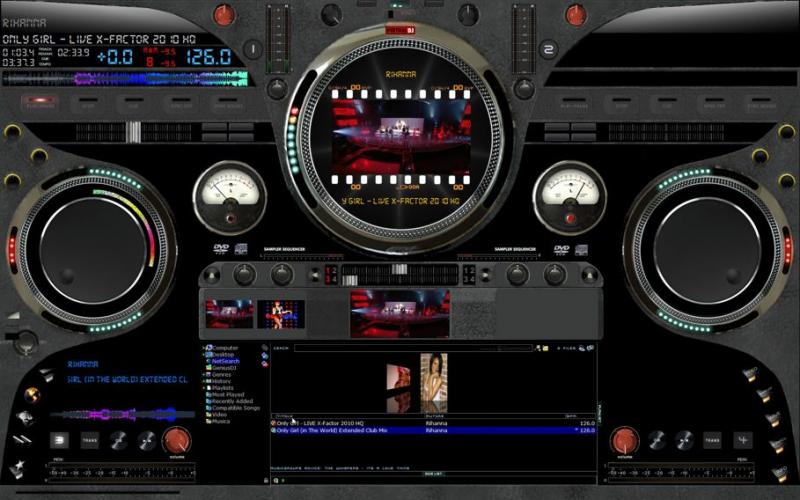The width and height of the screenshot is (800, 500).
Task: Click the Rihanna portrait cover art
Action: (434, 382)
